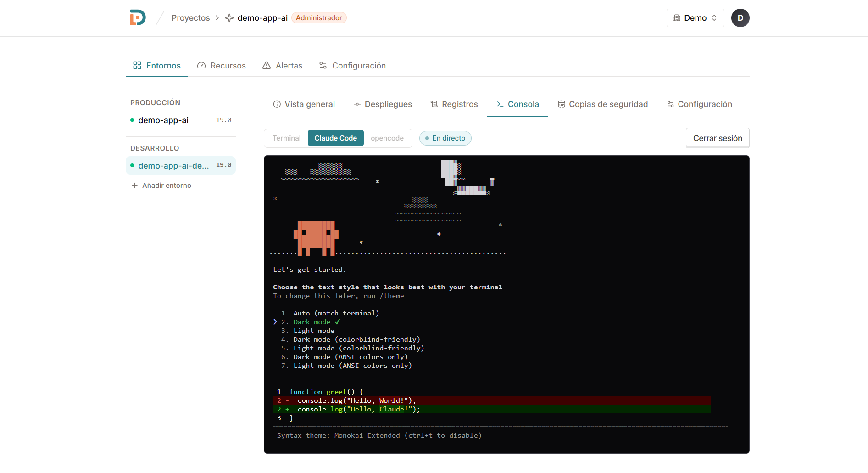
Task: Open the Demo organization dropdown
Action: pyautogui.click(x=695, y=18)
